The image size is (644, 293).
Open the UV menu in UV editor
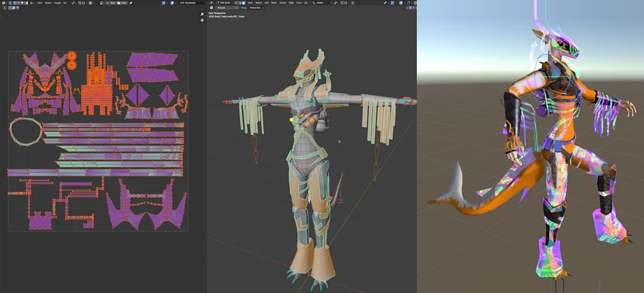point(65,3)
